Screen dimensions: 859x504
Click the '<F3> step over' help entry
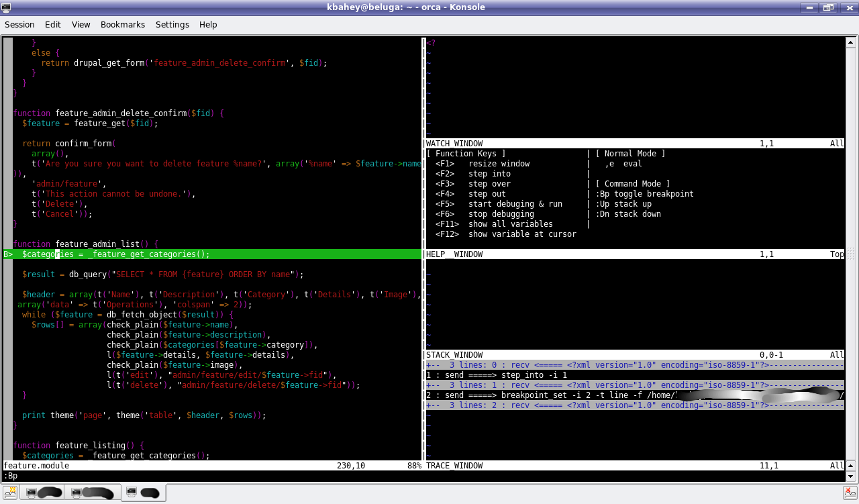tap(473, 184)
